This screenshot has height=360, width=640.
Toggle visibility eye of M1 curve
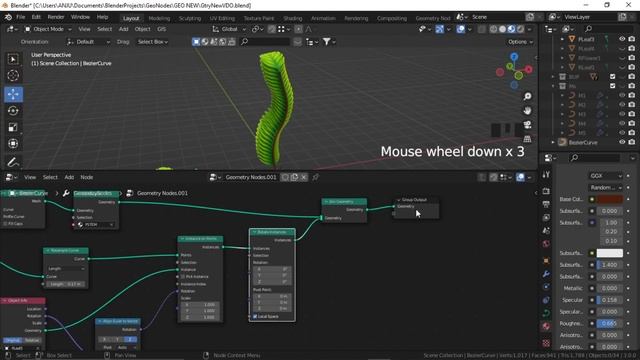coord(622,95)
